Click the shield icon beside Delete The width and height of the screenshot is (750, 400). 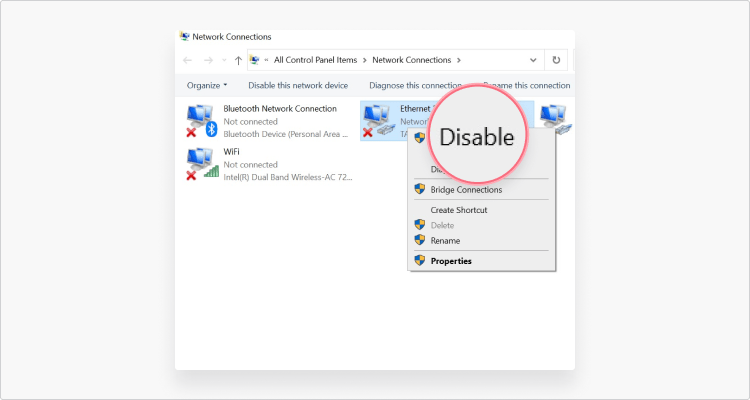(419, 224)
